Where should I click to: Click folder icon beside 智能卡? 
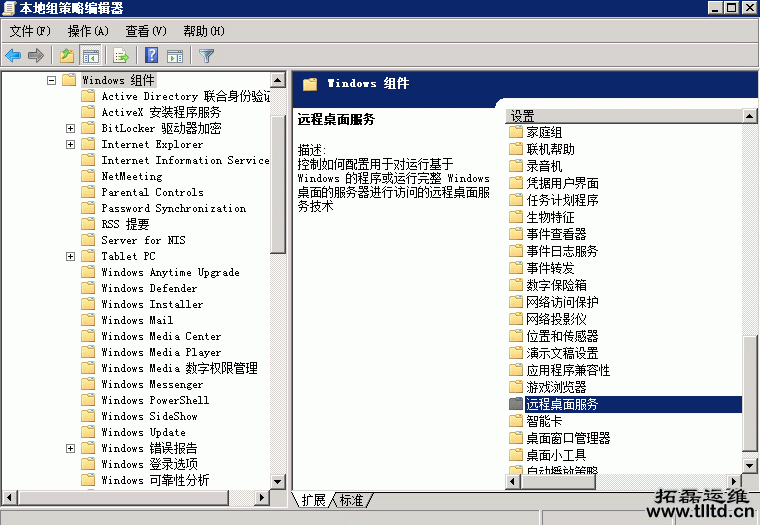point(516,420)
